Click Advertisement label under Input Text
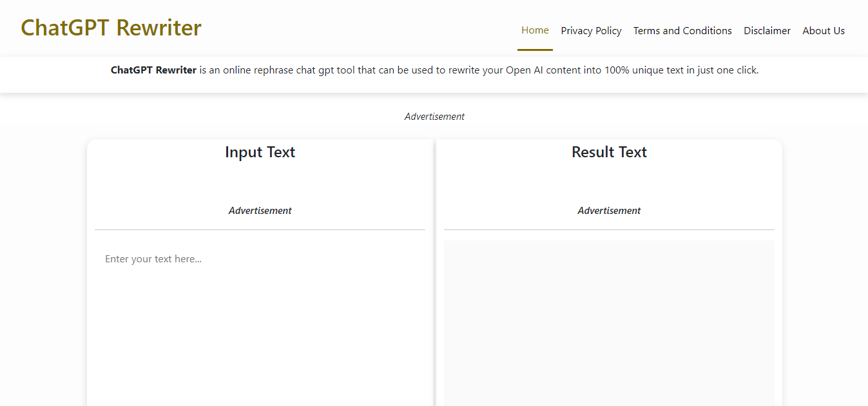The width and height of the screenshot is (868, 406). [260, 211]
